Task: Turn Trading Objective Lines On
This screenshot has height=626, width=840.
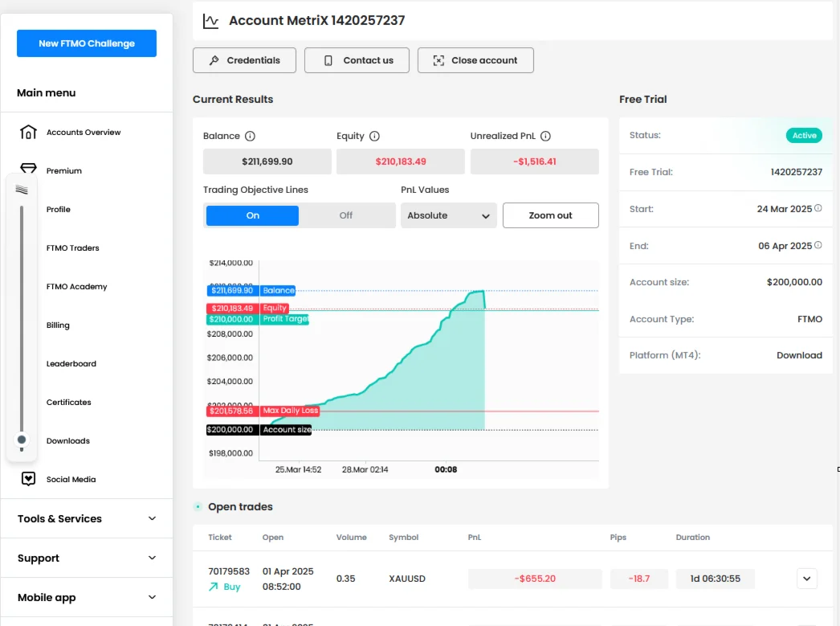Action: 252,215
